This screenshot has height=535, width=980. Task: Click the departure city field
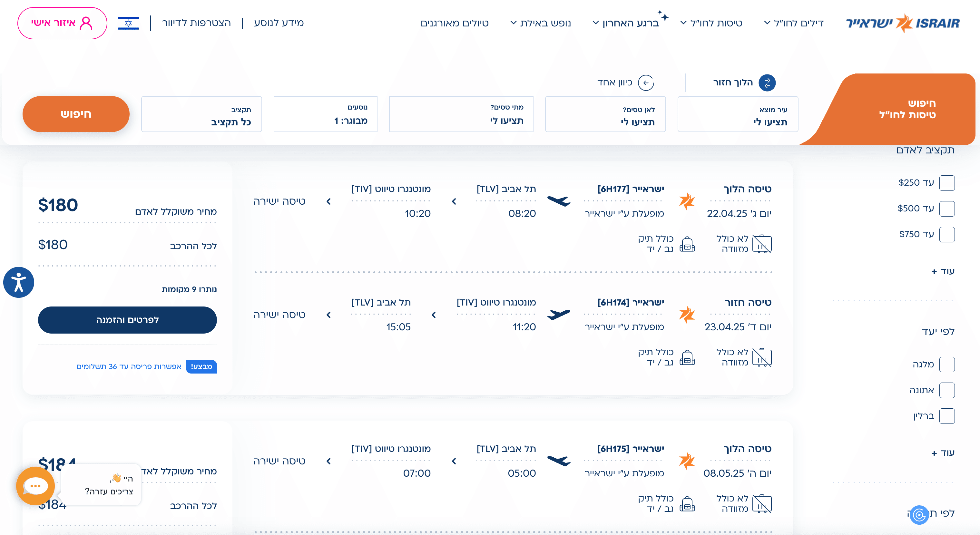[738, 114]
